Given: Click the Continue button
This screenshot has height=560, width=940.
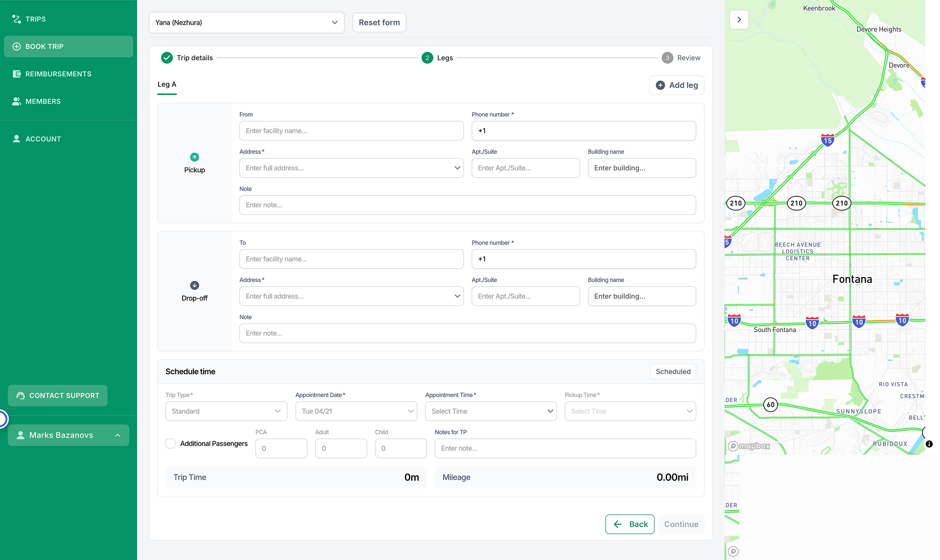Looking at the screenshot, I should 681,524.
